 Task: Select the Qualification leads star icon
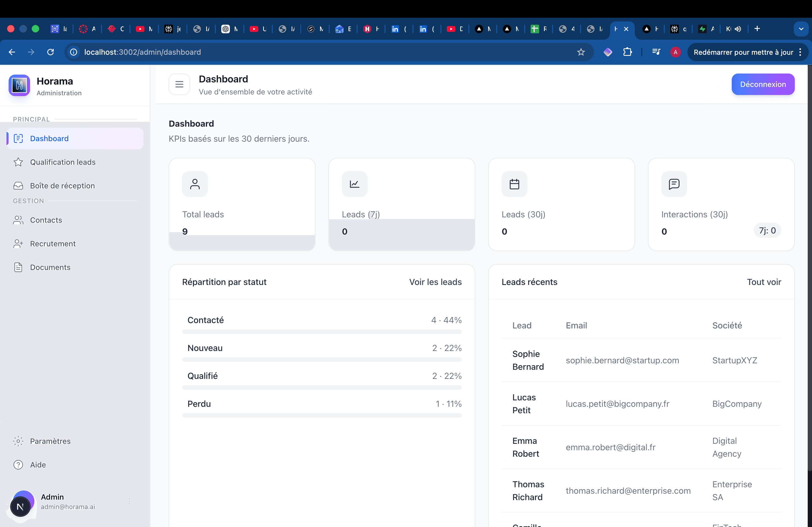18,162
